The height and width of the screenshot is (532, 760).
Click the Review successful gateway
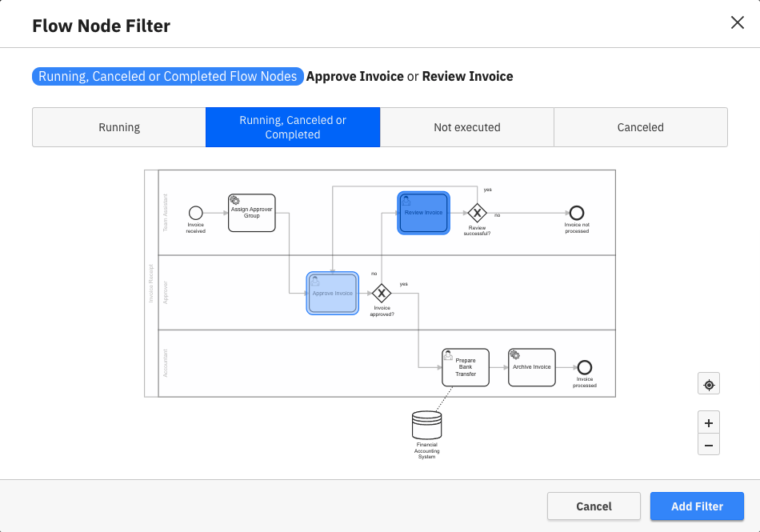tap(477, 214)
